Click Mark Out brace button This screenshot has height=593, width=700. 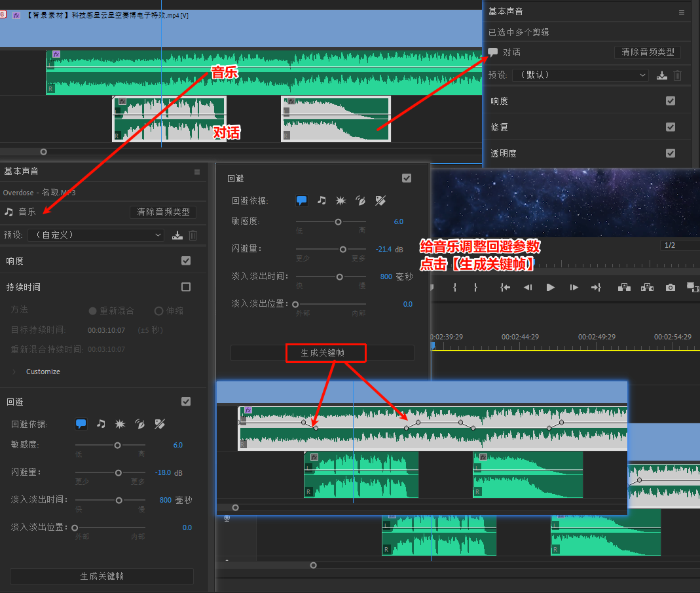click(x=475, y=288)
